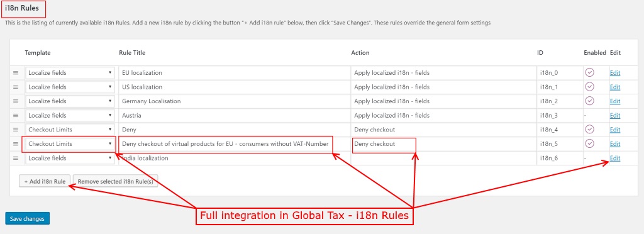Open Template dropdown for Germany Localisation
Image resolution: width=644 pixels, height=234 pixels.
point(70,101)
